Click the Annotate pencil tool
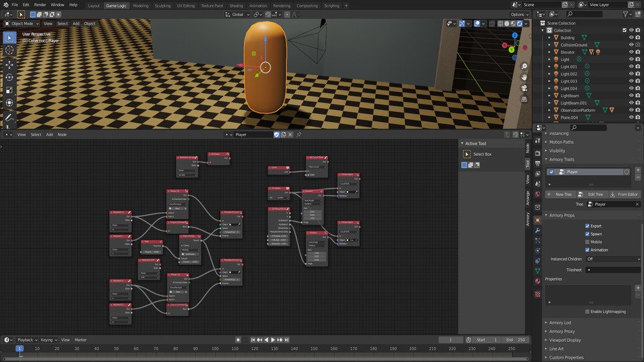 (9, 117)
